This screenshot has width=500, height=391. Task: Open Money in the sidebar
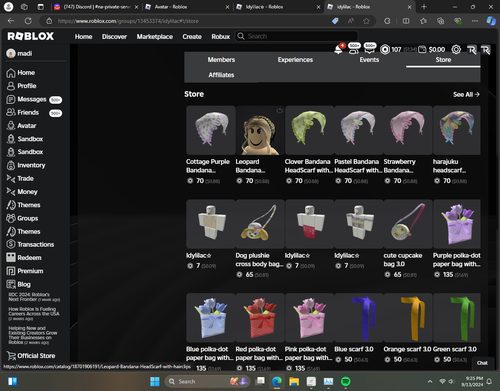[x=22, y=192]
